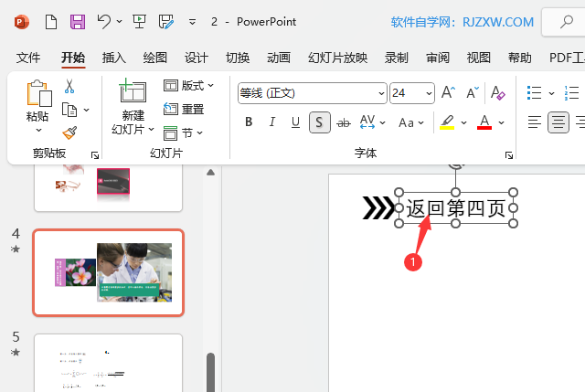Select the chevron arrows shape on slide

(378, 207)
